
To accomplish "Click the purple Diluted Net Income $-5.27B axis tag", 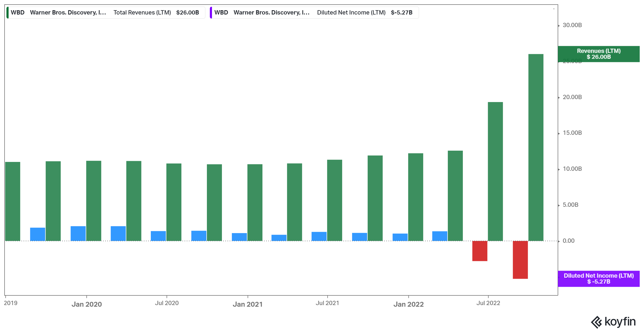I will 598,279.
